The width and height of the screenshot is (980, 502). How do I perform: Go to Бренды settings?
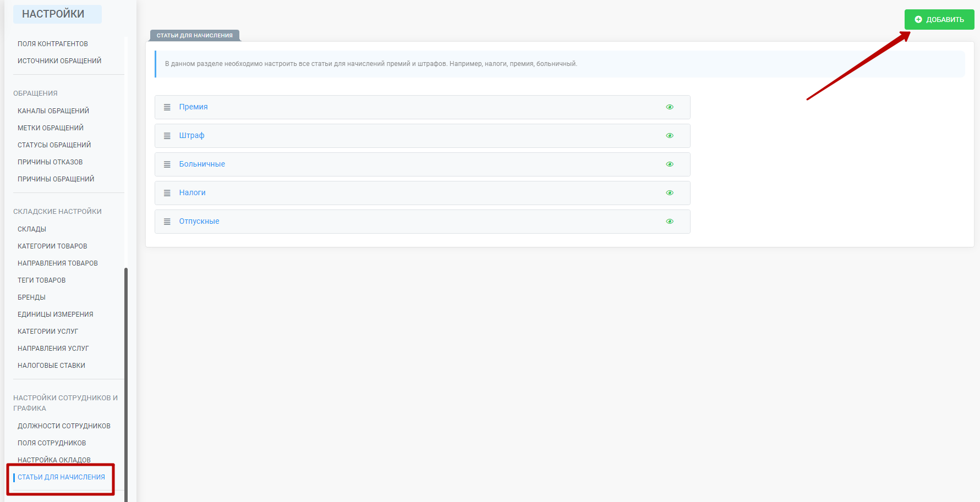click(x=31, y=297)
